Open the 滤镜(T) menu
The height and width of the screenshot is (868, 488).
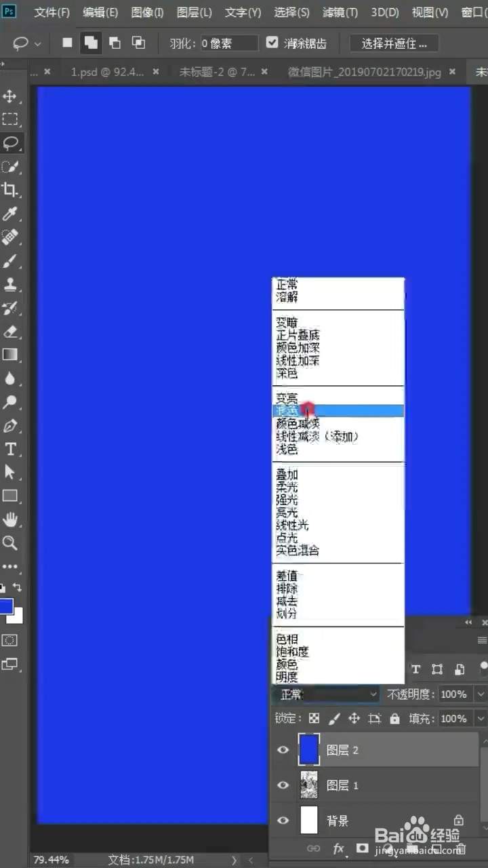tap(341, 12)
